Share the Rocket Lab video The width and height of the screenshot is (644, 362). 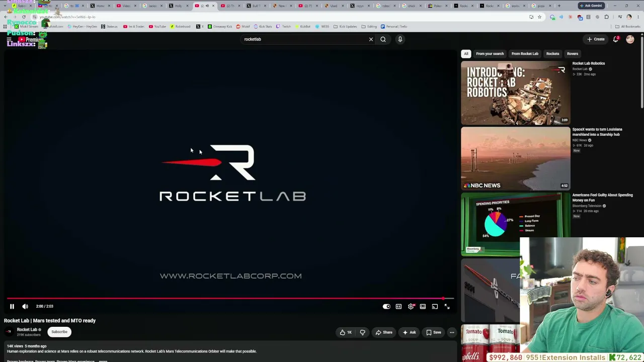pyautogui.click(x=383, y=332)
